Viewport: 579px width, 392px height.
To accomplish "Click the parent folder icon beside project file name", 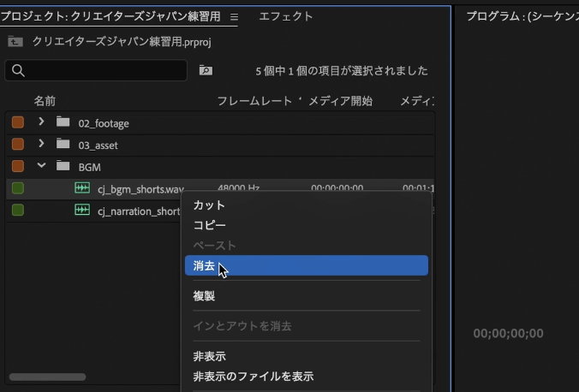I will 15,41.
